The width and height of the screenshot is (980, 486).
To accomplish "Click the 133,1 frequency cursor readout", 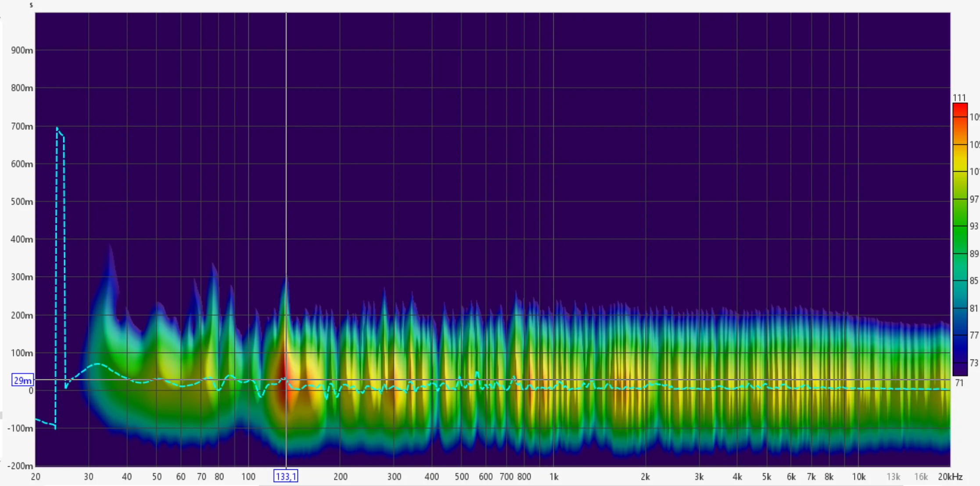I will point(286,476).
